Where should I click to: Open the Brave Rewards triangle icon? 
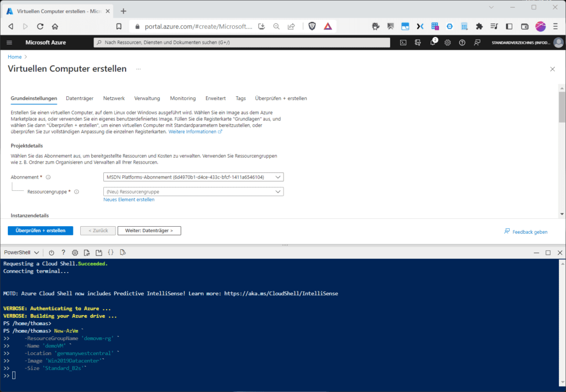click(x=328, y=26)
